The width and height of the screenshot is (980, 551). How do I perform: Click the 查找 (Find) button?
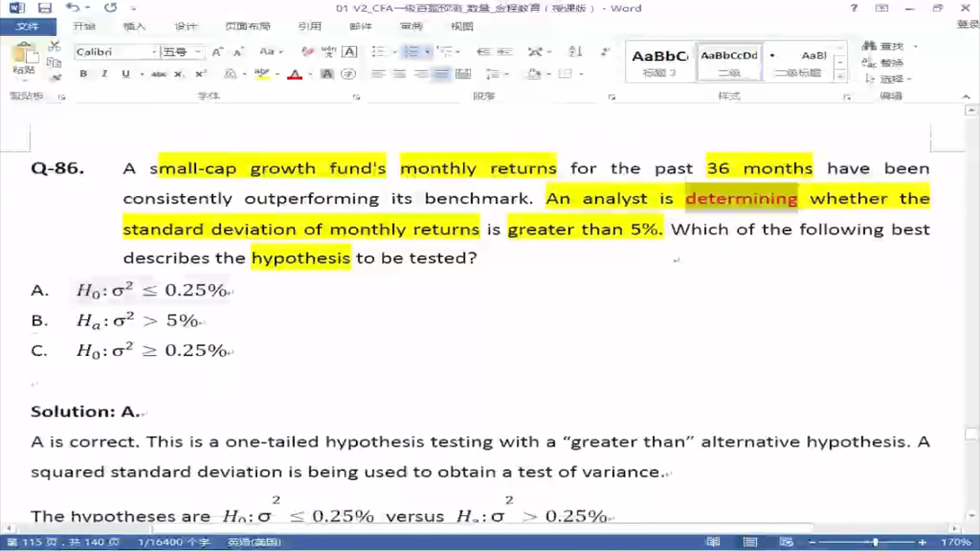coord(885,46)
